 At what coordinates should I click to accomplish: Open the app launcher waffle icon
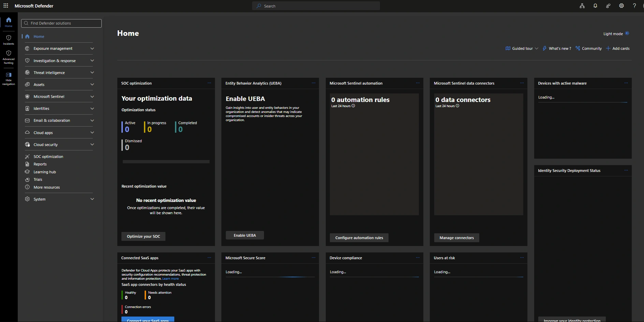(6, 6)
